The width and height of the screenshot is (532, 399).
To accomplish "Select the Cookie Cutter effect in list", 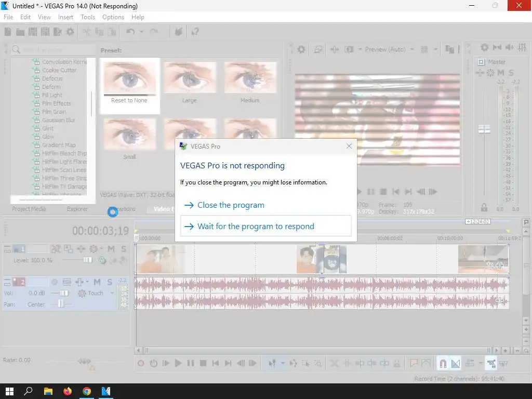I will point(59,70).
